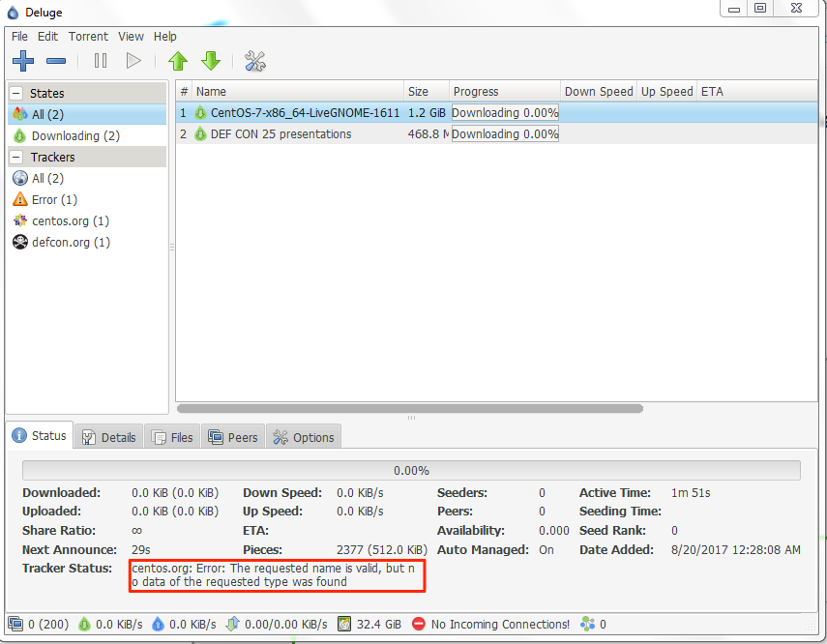The width and height of the screenshot is (827, 644).
Task: Click the horizontal scrollbar under torrent list
Action: click(x=410, y=409)
